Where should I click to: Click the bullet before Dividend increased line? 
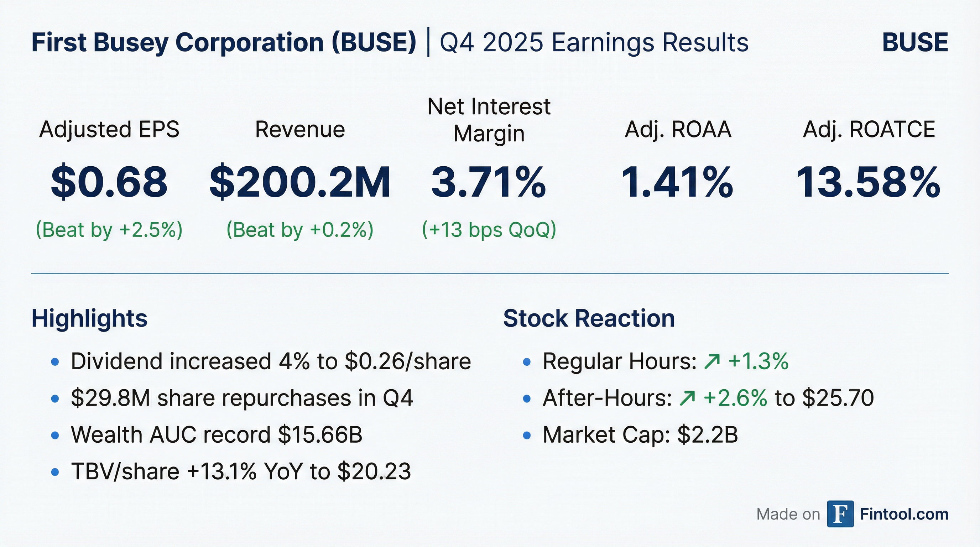pos(55,361)
